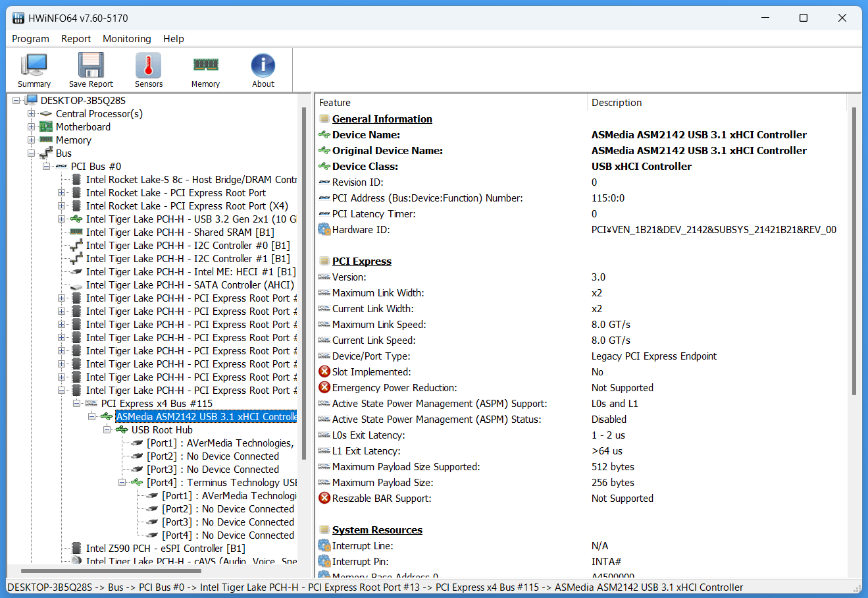The width and height of the screenshot is (868, 598).
Task: Click the tree panel vertical scrollbar
Action: pyautogui.click(x=303, y=283)
